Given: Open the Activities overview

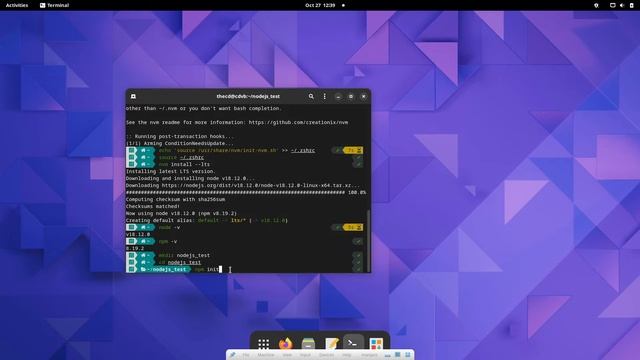Looking at the screenshot, I should (x=17, y=5).
